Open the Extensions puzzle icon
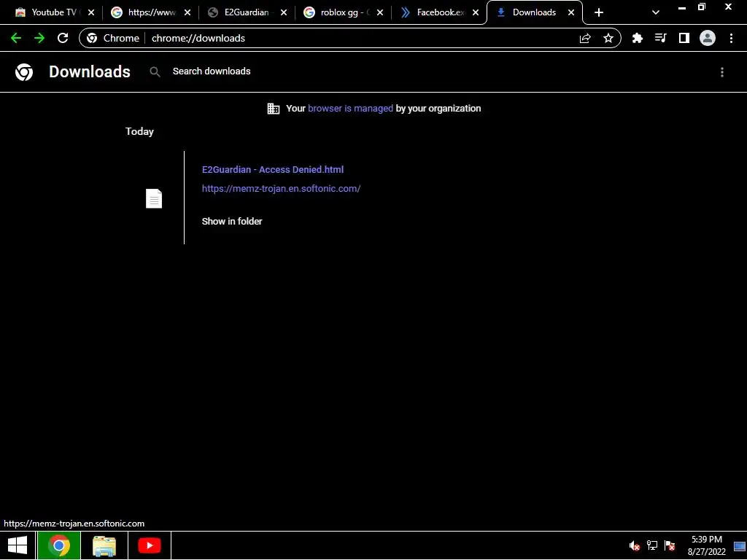Image resolution: width=747 pixels, height=560 pixels. click(x=637, y=38)
